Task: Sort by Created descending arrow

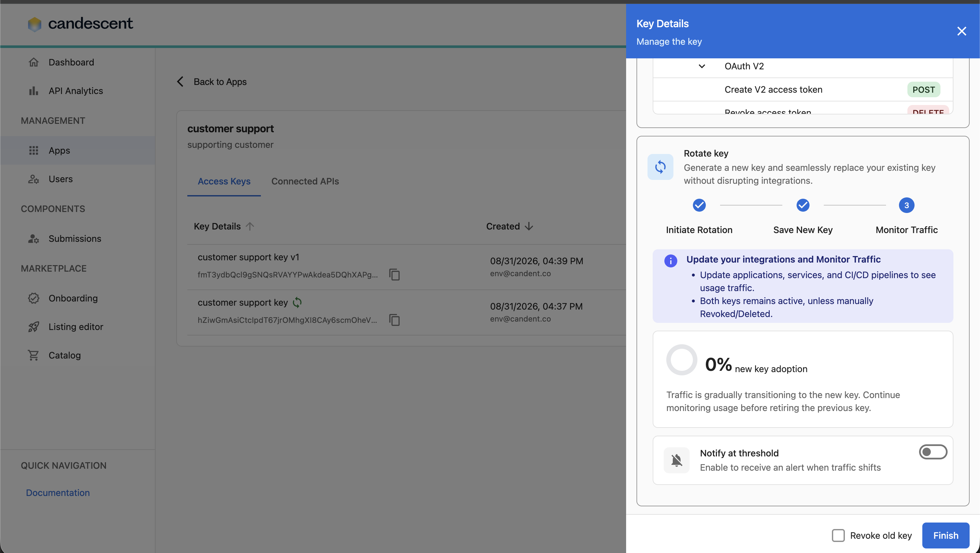Action: tap(529, 226)
